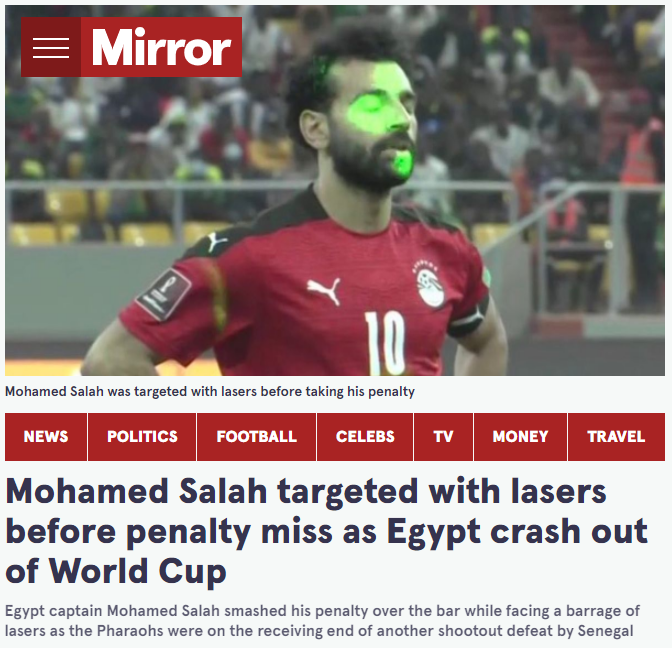Click the number 10 on the jersey
Image resolution: width=672 pixels, height=648 pixels.
[385, 342]
